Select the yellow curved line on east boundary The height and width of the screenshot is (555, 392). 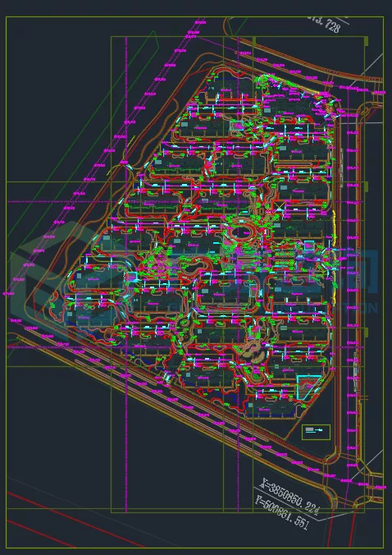point(334,228)
